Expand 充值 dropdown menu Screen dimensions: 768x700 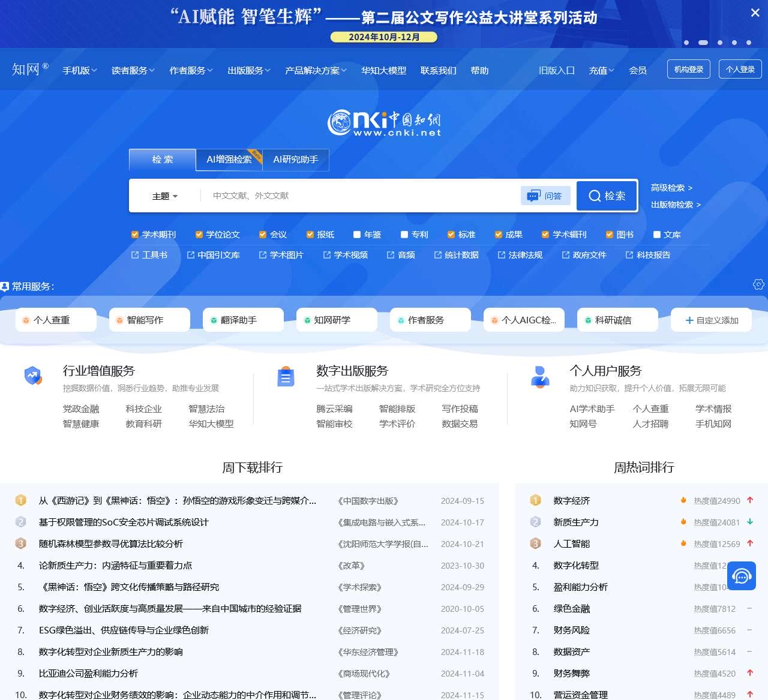tap(602, 70)
